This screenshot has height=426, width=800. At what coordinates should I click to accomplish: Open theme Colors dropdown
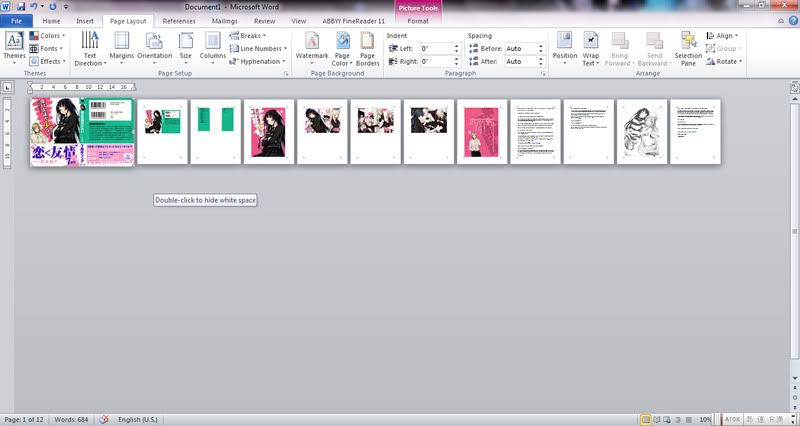(x=47, y=36)
